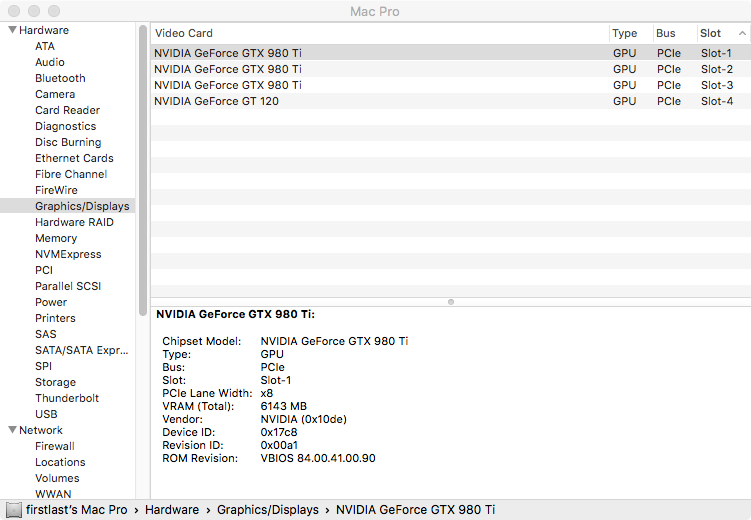The width and height of the screenshot is (751, 520).
Task: Open the WWAN network entry
Action: 53,494
